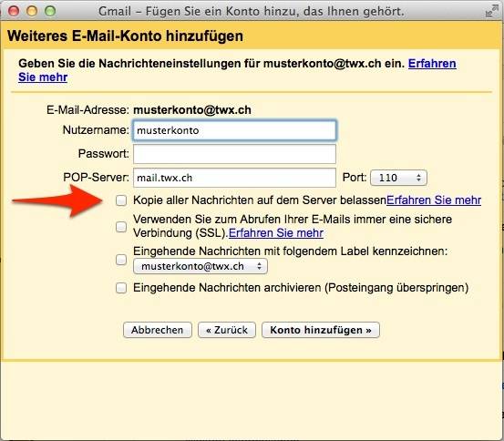The width and height of the screenshot is (504, 441).
Task: Click 'Weiteres E-Mail-Konto hinzufügen' heading
Action: (125, 36)
